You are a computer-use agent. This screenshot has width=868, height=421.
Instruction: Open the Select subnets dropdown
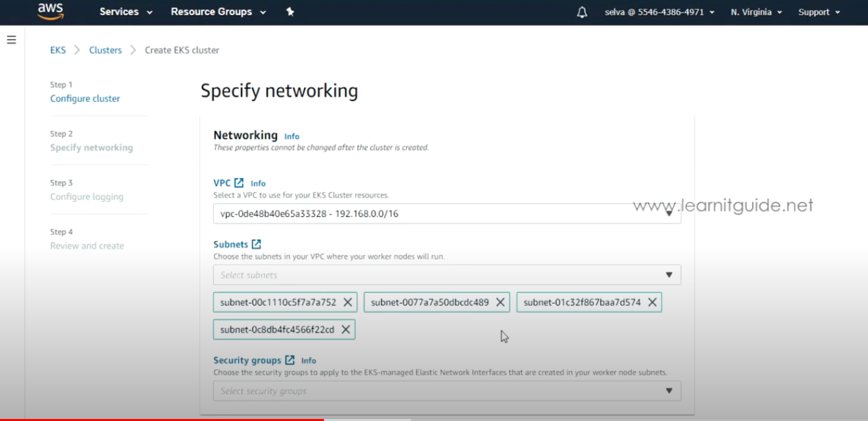[x=447, y=275]
